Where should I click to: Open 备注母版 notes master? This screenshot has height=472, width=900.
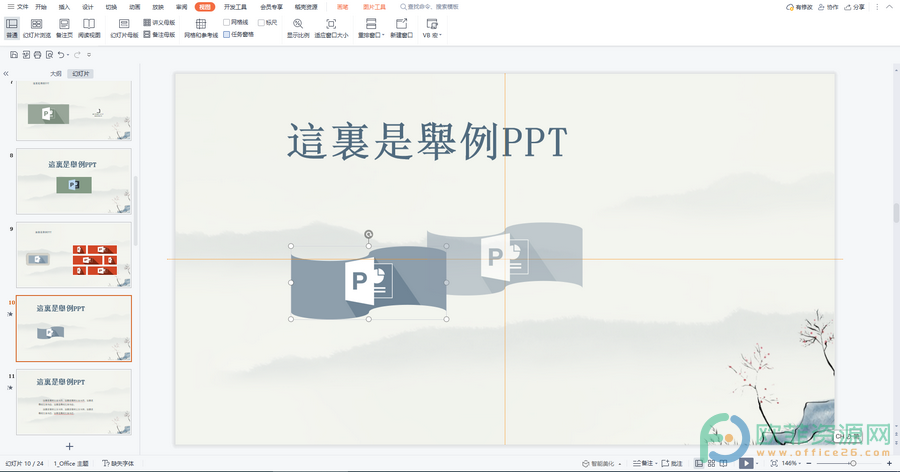(x=160, y=34)
